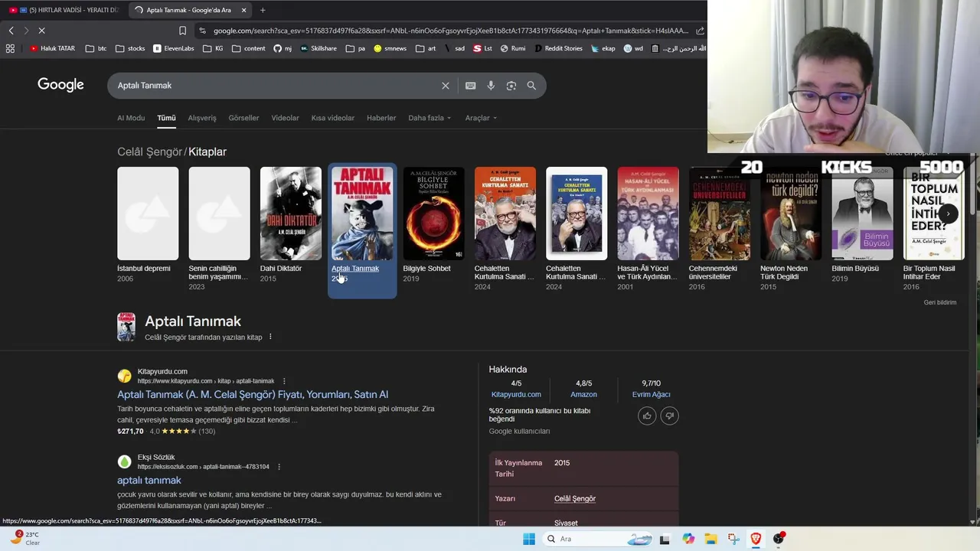Select the Dahi Diktatör book cover
Image resolution: width=980 pixels, height=551 pixels.
pyautogui.click(x=291, y=214)
